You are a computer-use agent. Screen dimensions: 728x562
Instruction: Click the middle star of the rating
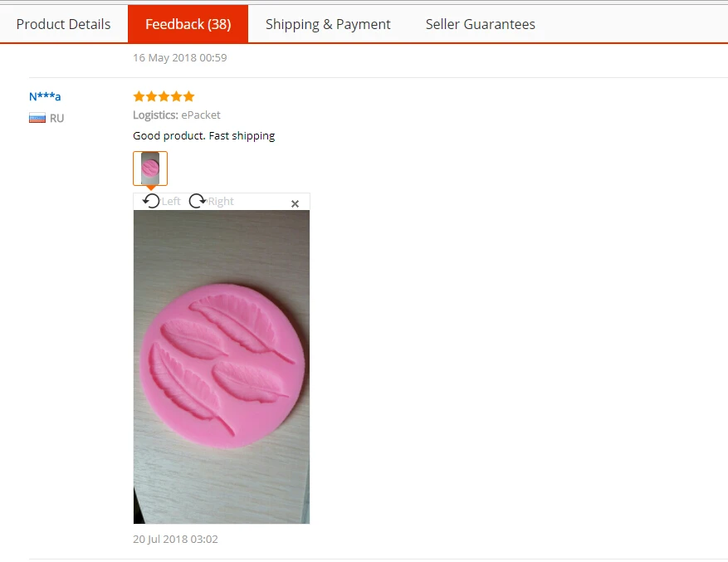click(164, 96)
